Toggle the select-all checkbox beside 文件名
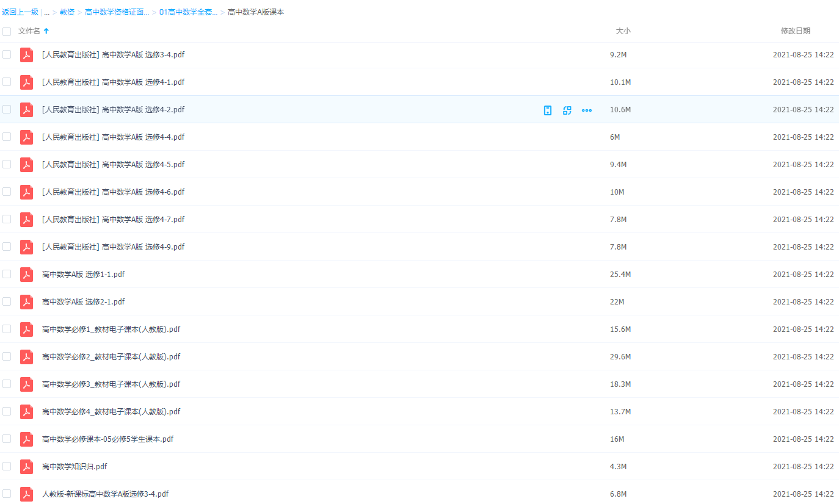839x504 pixels. click(x=7, y=31)
